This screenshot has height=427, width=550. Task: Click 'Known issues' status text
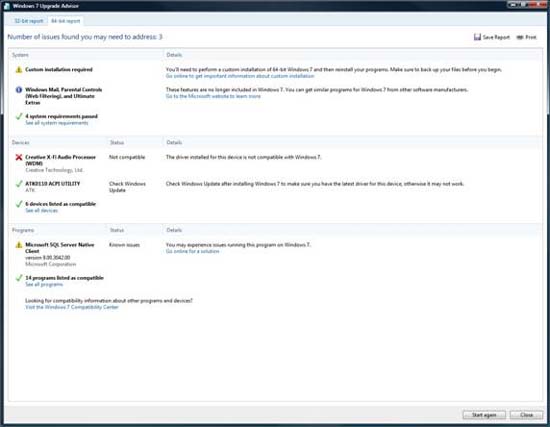coord(125,245)
